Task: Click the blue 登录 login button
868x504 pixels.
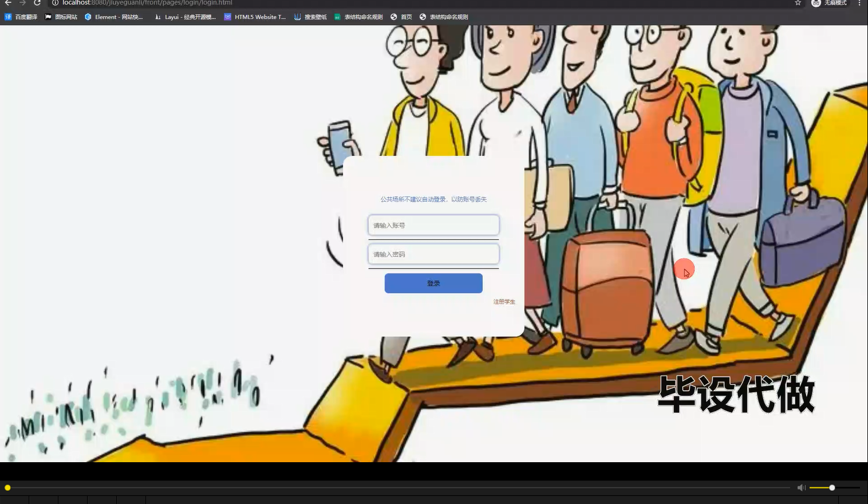Action: click(433, 283)
